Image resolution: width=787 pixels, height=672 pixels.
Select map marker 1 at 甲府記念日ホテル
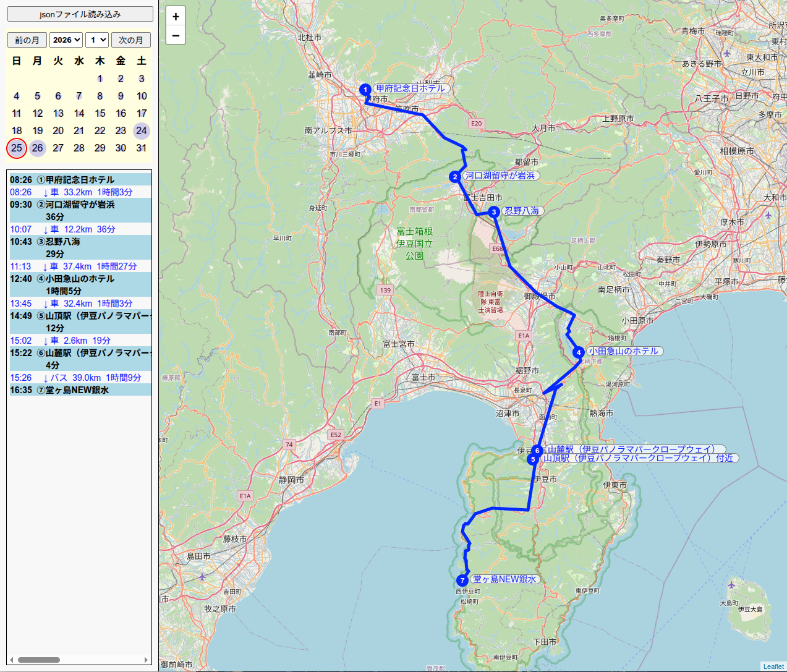365,90
